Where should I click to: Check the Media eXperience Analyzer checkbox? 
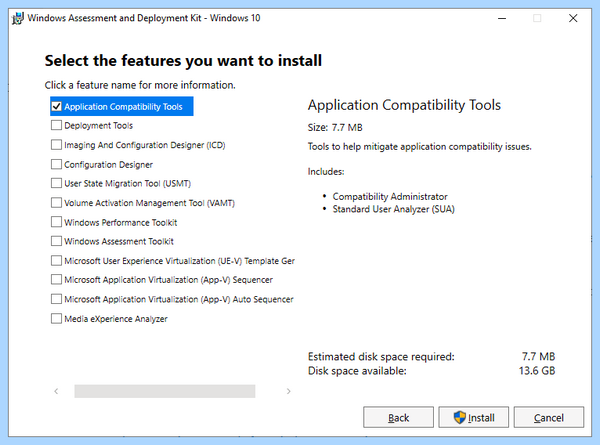(x=56, y=318)
